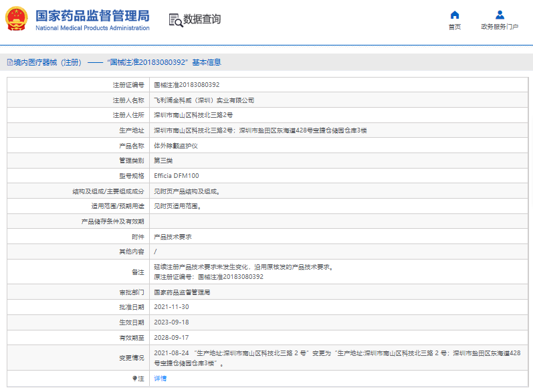Click National Medical Products Administration subtitle
533x392 pixels.
tap(92, 28)
